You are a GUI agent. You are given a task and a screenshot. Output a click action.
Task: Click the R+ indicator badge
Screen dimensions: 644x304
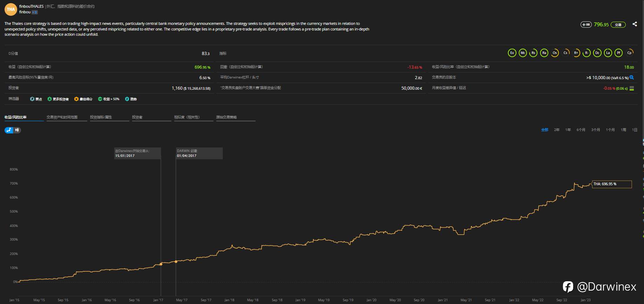tap(576, 53)
